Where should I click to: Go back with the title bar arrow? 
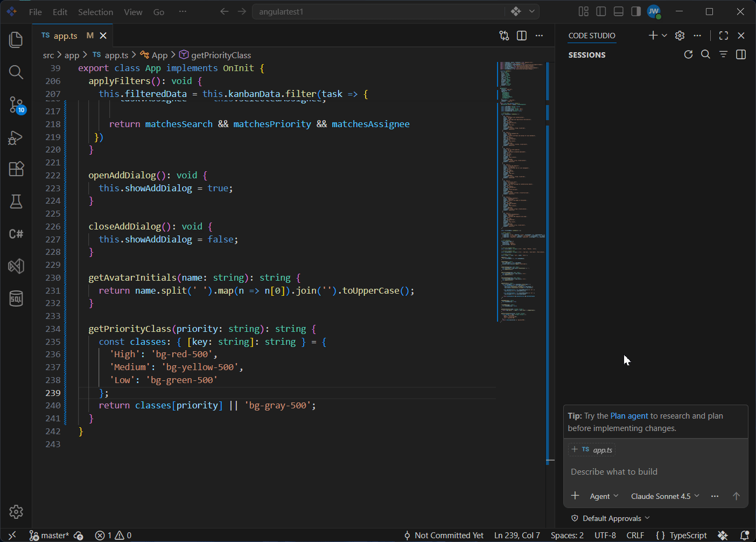click(x=225, y=11)
